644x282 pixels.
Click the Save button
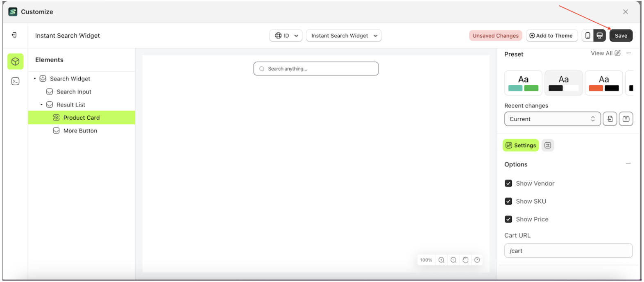pyautogui.click(x=621, y=36)
